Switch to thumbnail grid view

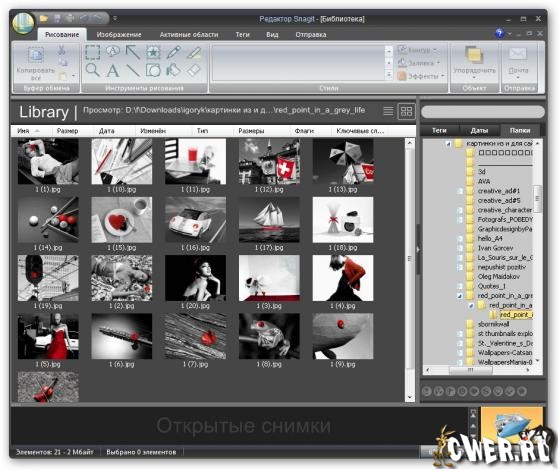(x=406, y=111)
